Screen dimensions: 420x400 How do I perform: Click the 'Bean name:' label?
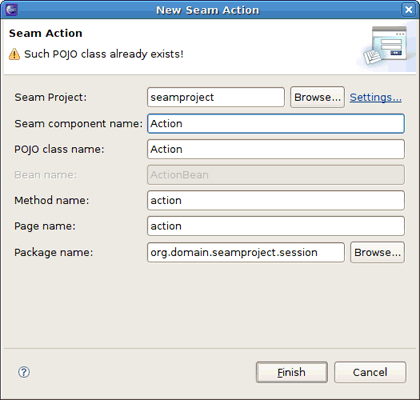point(45,175)
